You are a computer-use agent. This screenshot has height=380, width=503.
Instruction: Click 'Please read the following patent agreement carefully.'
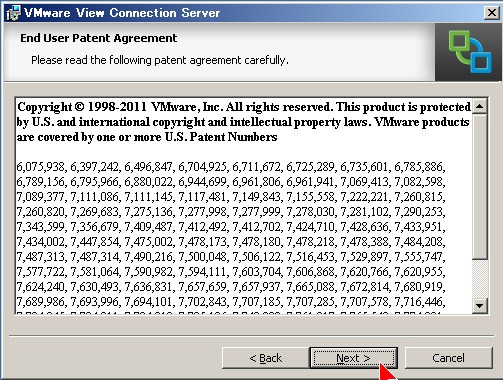point(160,60)
